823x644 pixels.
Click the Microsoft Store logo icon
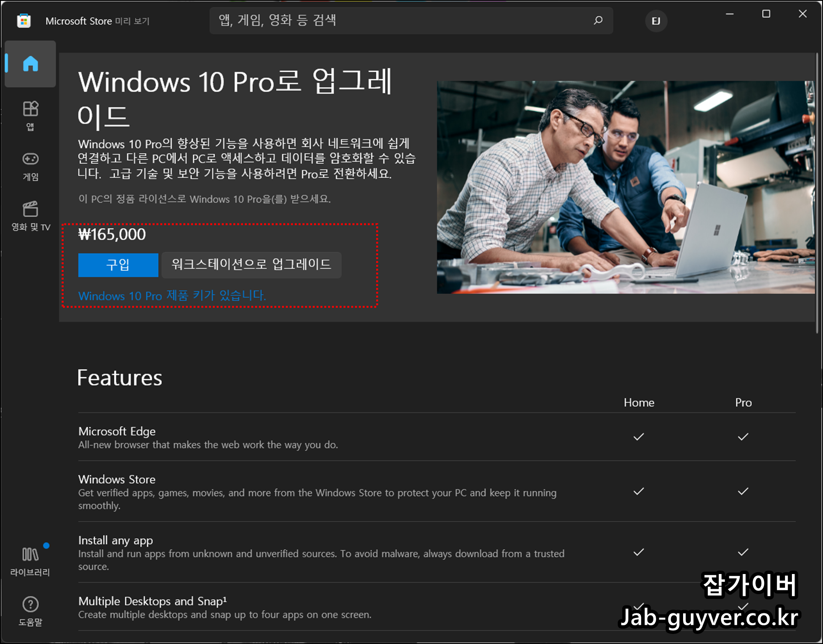pos(24,21)
